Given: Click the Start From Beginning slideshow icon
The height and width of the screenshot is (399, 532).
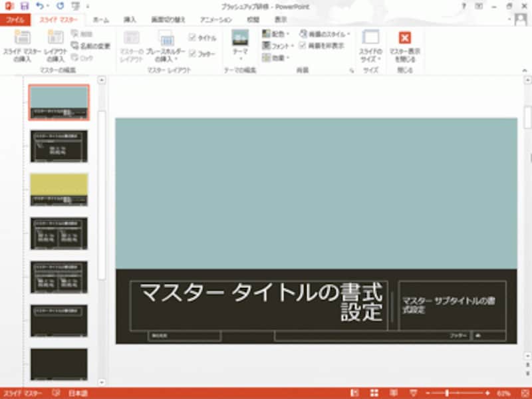Looking at the screenshot, I should pyautogui.click(x=76, y=6).
